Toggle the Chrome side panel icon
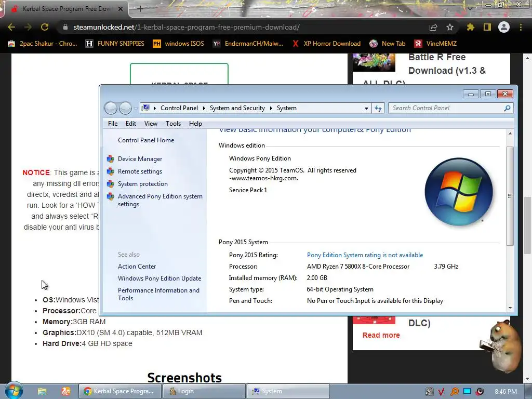This screenshot has width=532, height=399. pos(487,27)
